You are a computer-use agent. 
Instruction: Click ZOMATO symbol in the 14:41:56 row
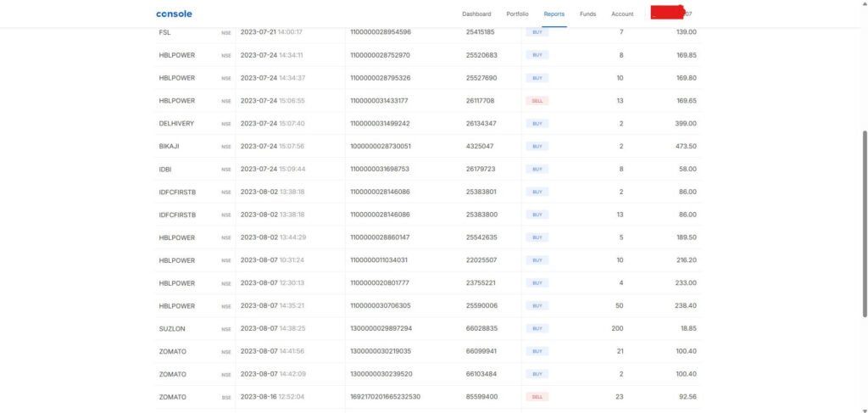172,352
